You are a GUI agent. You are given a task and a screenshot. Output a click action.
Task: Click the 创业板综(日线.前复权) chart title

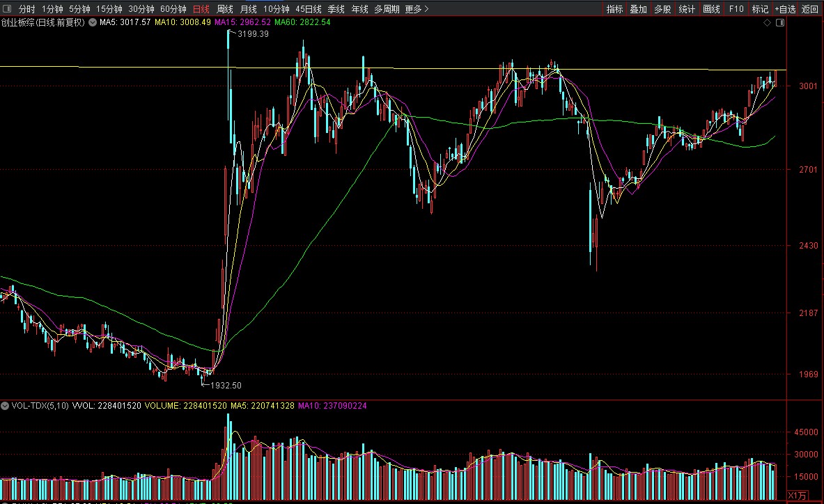pyautogui.click(x=43, y=22)
